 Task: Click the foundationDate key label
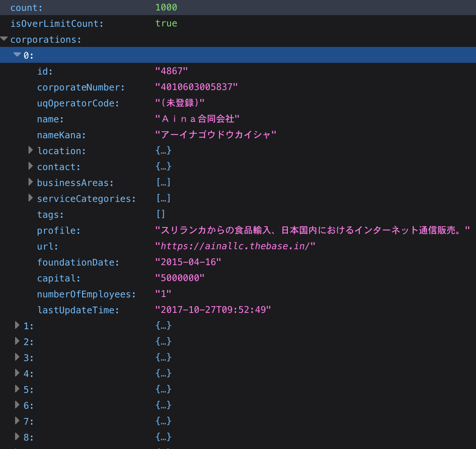[x=78, y=262]
